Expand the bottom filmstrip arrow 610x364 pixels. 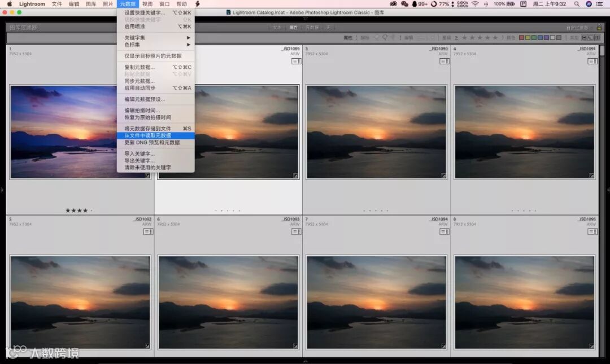pyautogui.click(x=306, y=361)
